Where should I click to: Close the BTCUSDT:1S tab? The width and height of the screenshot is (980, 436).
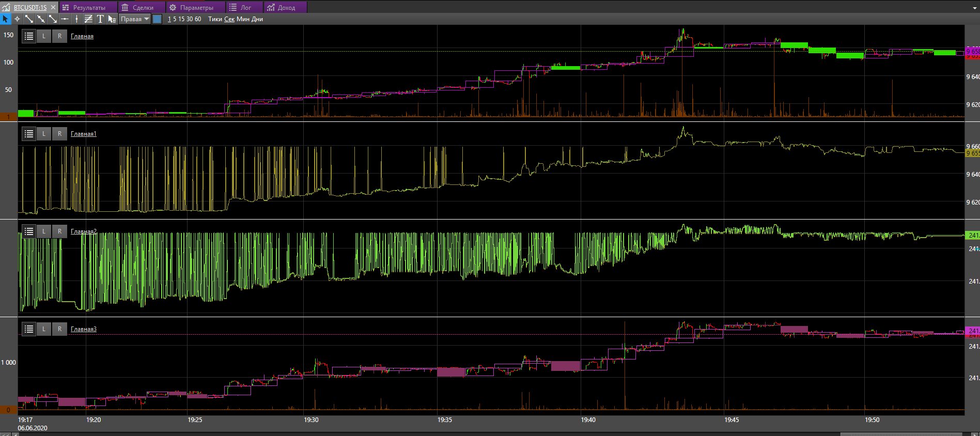tap(53, 8)
